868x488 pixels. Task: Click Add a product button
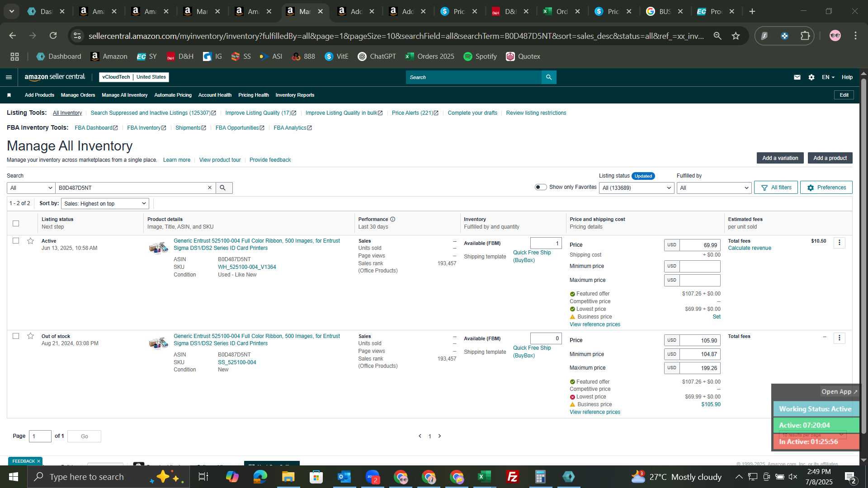coord(830,158)
